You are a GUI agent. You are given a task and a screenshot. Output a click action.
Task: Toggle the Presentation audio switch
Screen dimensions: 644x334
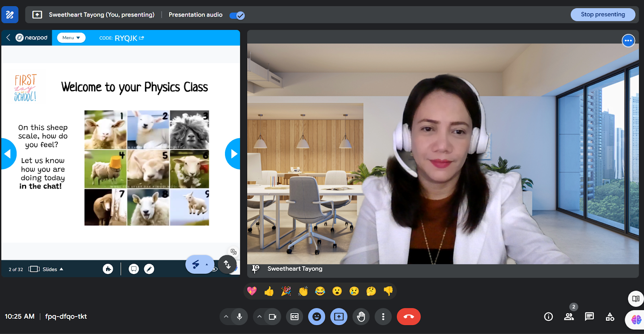(237, 15)
